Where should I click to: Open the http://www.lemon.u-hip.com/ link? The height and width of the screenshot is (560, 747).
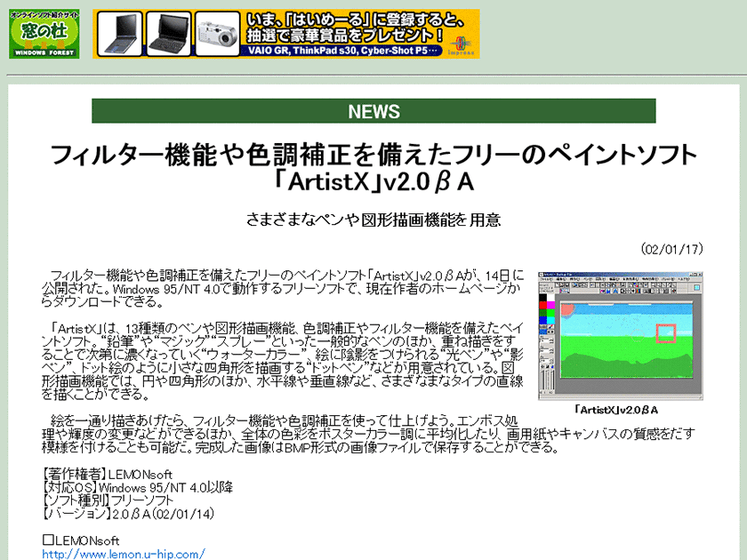[124, 554]
